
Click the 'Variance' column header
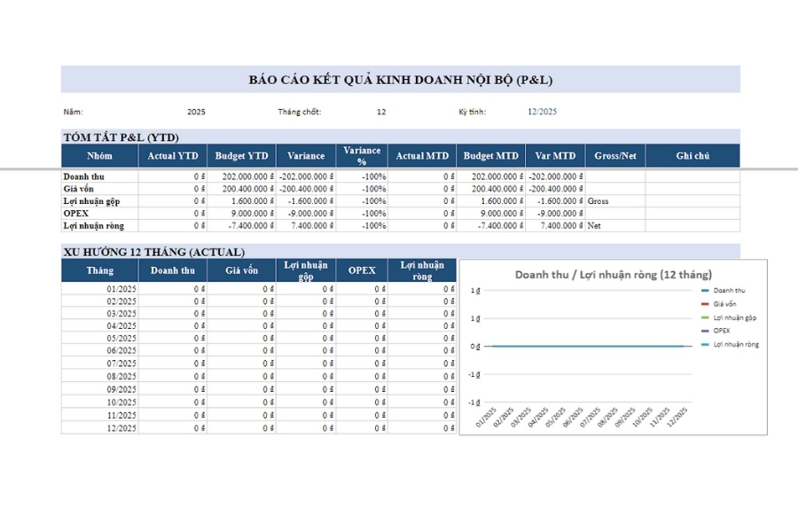tap(306, 156)
